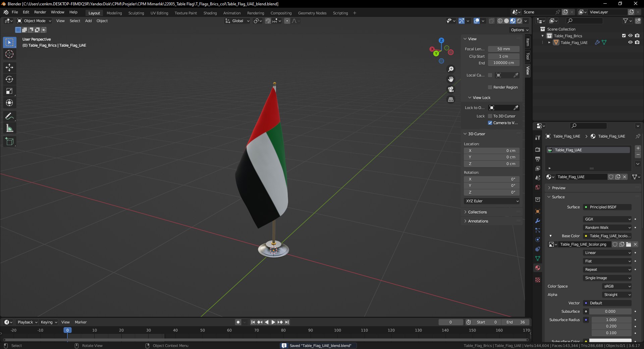Open Tool properties icon
The height and width of the screenshot is (349, 644).
click(538, 138)
